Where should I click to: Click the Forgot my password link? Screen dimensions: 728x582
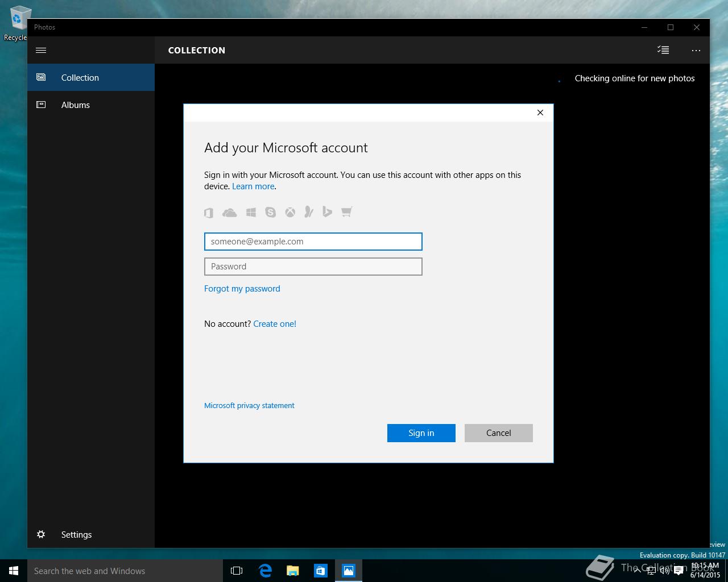coord(242,289)
